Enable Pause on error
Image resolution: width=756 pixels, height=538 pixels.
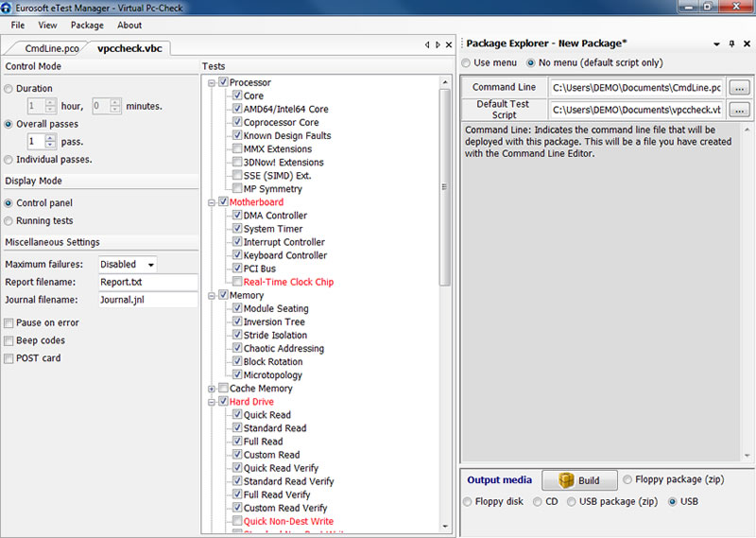[9, 322]
